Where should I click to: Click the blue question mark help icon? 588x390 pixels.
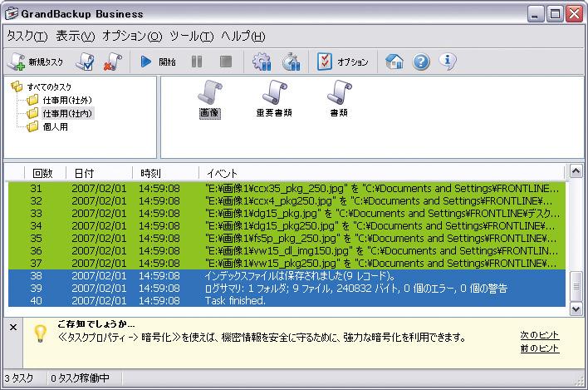[421, 62]
